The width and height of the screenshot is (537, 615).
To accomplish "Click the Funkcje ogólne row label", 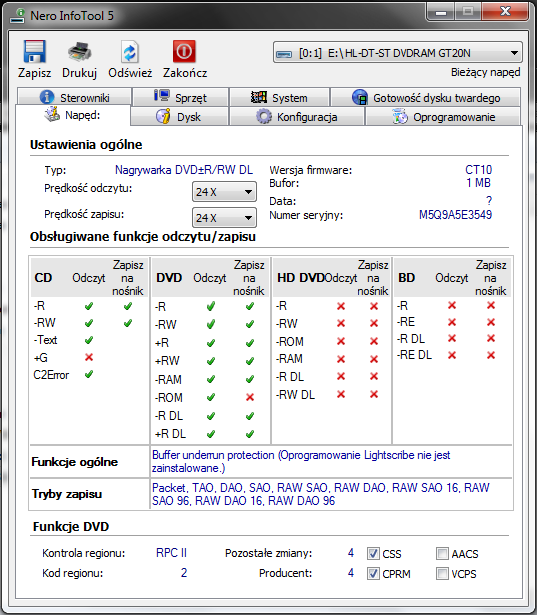I will coord(75,462).
